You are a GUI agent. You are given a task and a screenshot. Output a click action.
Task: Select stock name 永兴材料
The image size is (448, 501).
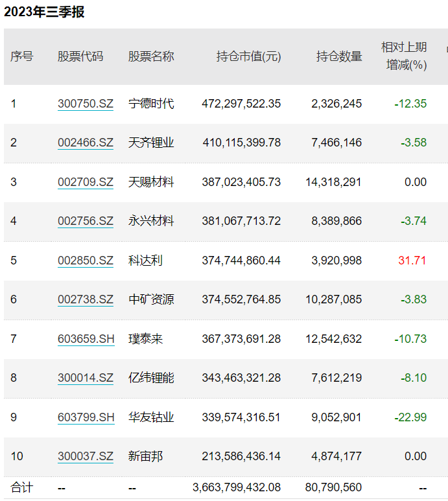pyautogui.click(x=151, y=221)
